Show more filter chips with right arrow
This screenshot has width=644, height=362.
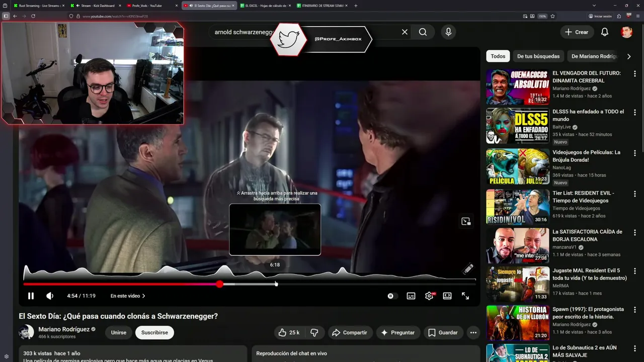tap(628, 56)
